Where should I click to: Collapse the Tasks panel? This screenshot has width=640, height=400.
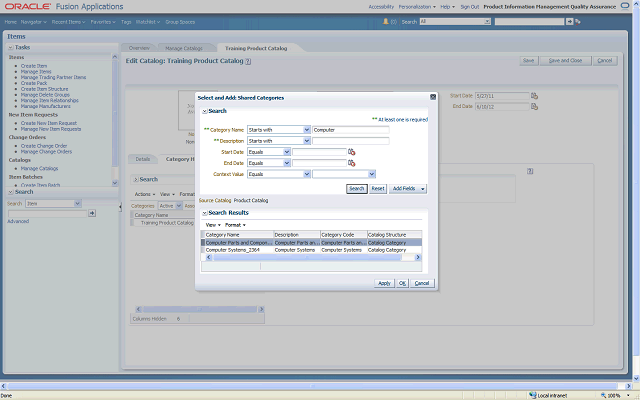point(11,47)
